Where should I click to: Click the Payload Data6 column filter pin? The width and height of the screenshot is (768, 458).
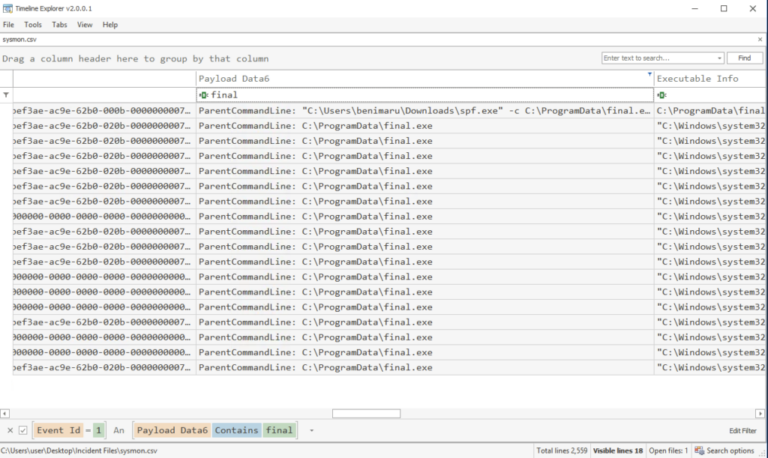(x=649, y=74)
